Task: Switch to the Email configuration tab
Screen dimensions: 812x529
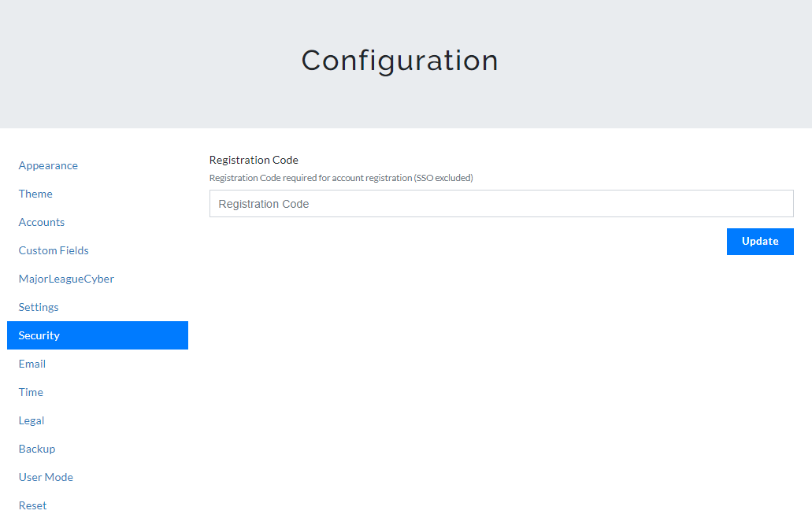Action: tap(32, 364)
